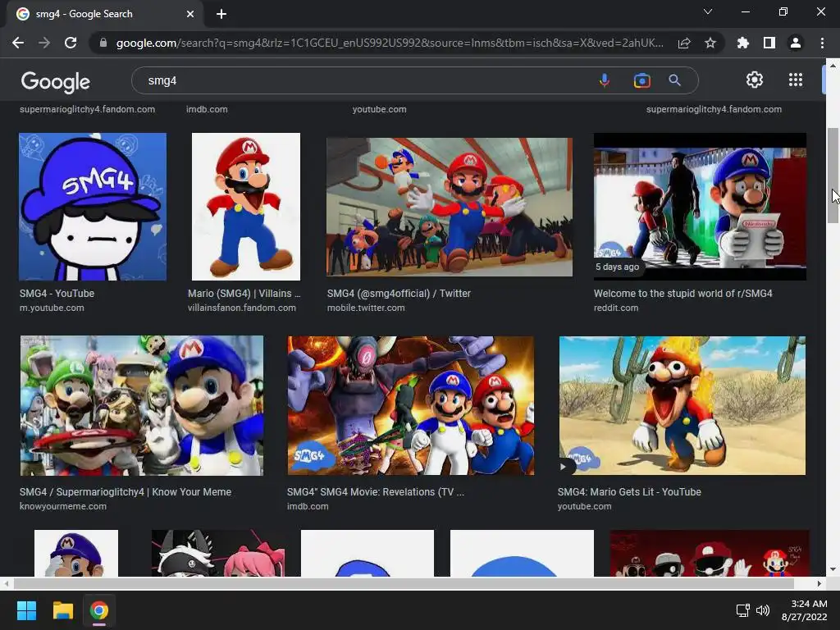Click the horizontal scrollbar track

tap(412, 583)
